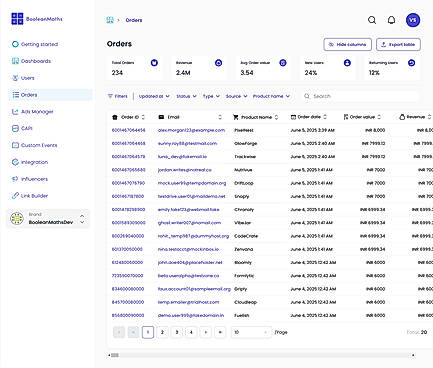Click the BooleanMaths logo icon
This screenshot has height=368, width=433.
coord(17,19)
